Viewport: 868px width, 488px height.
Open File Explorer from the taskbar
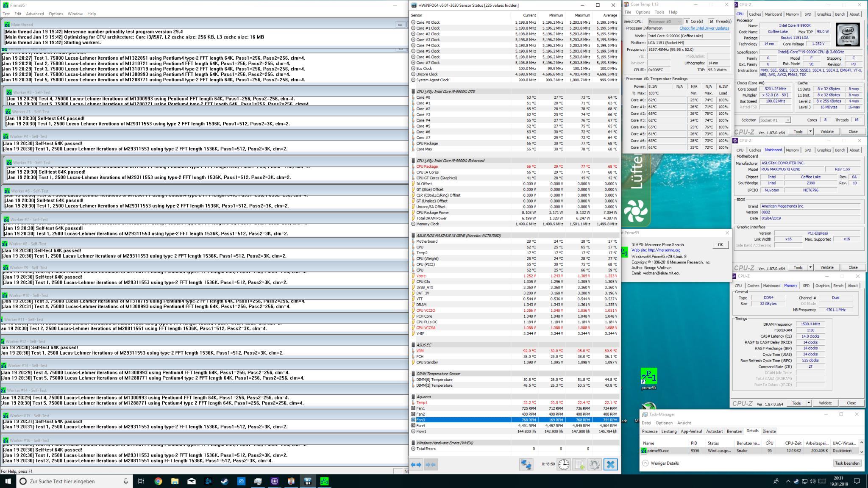click(x=175, y=481)
